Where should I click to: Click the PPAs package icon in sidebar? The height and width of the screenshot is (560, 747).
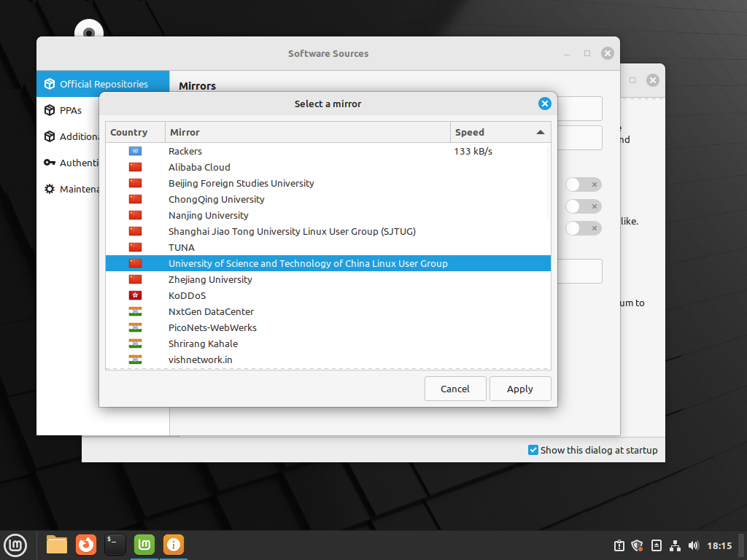coord(50,110)
